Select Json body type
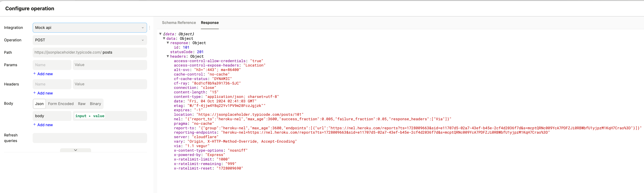 [39, 104]
